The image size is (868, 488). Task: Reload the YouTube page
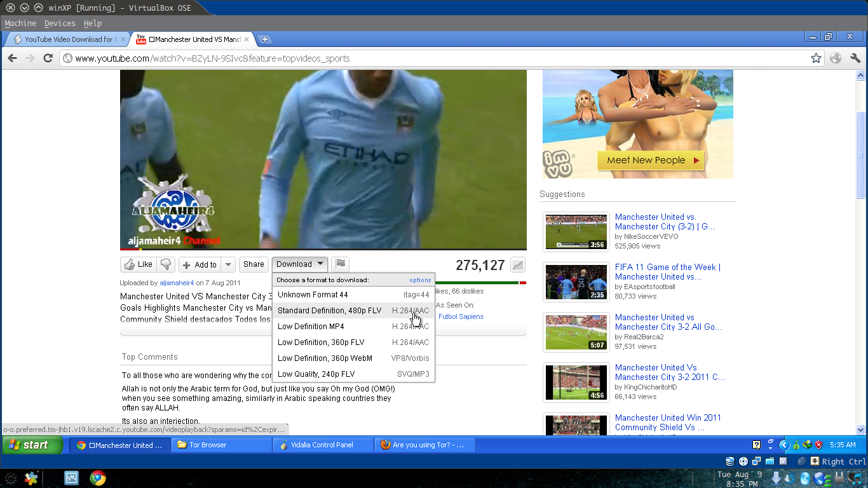[48, 58]
